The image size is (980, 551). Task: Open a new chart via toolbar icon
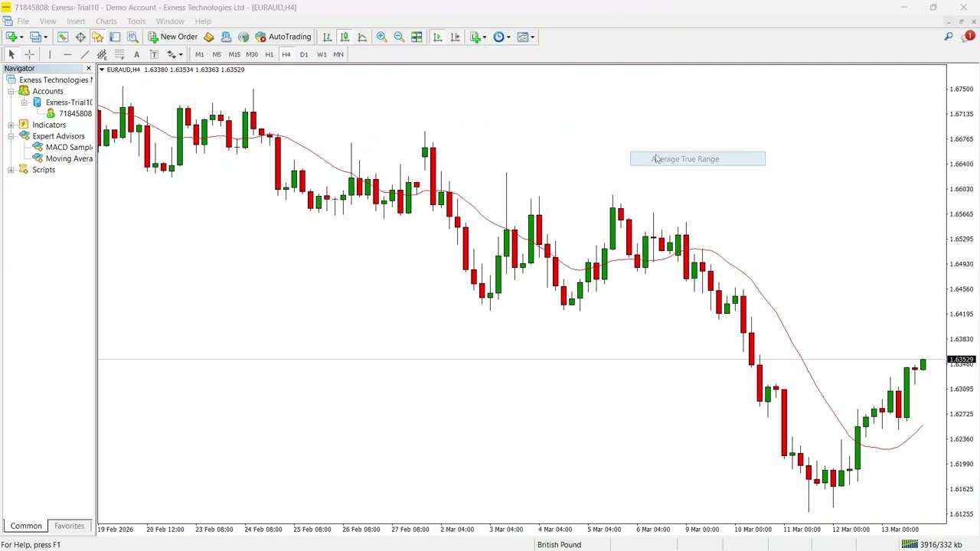11,37
